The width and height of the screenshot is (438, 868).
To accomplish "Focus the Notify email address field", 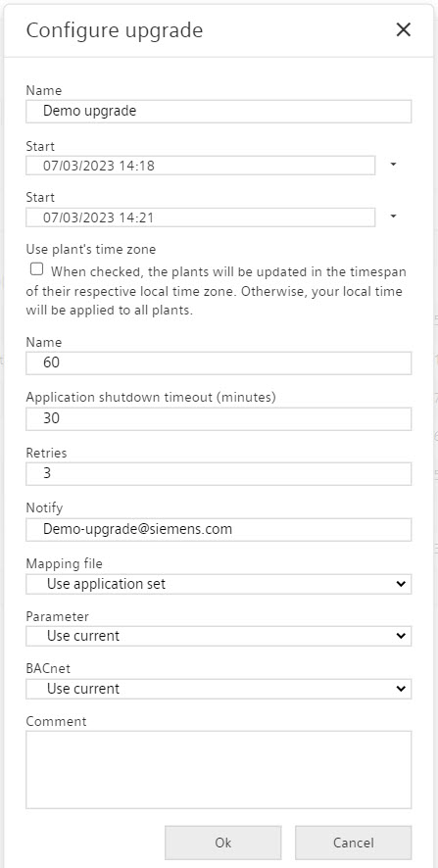I will [x=219, y=529].
